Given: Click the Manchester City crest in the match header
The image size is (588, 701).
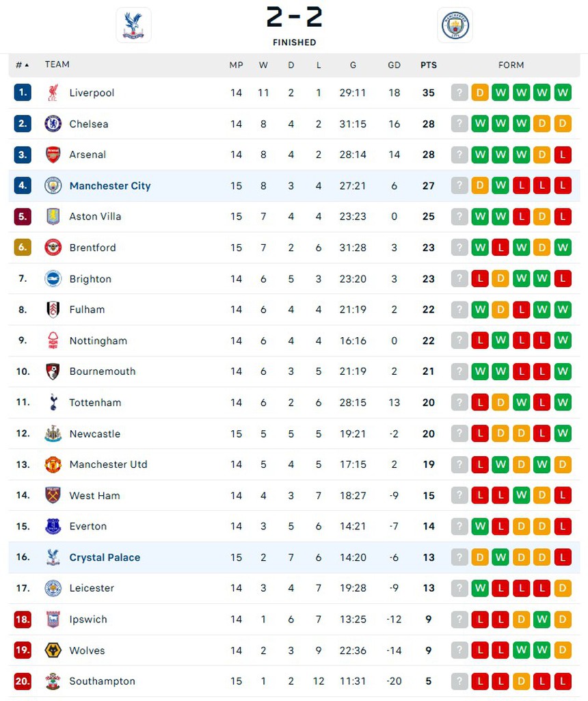Looking at the screenshot, I should pos(453,25).
